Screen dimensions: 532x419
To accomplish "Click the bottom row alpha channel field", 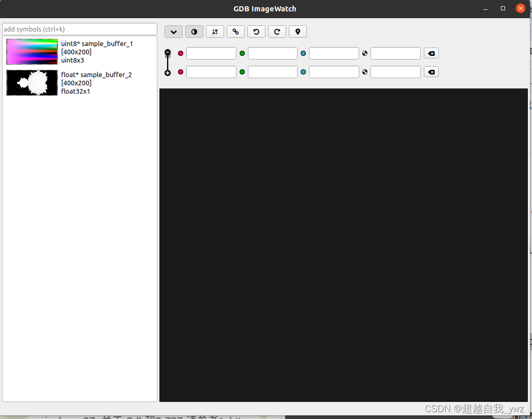I will click(x=395, y=72).
